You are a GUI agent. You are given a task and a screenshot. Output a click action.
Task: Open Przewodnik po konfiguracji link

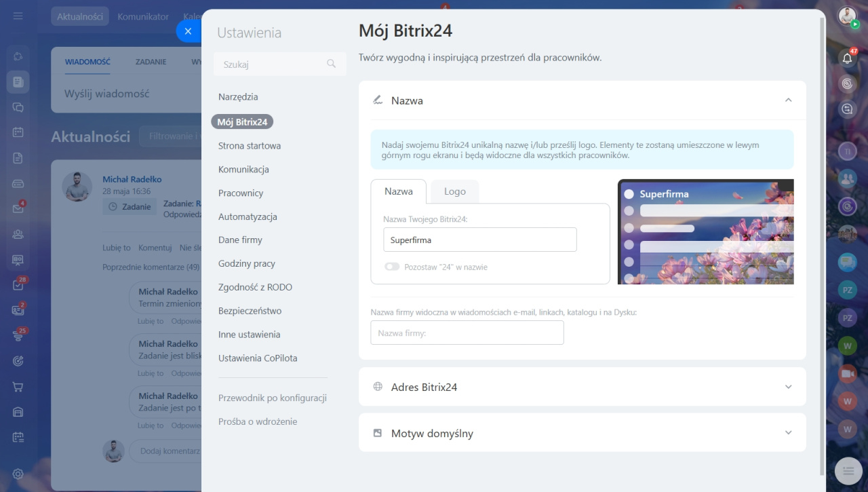pos(273,398)
